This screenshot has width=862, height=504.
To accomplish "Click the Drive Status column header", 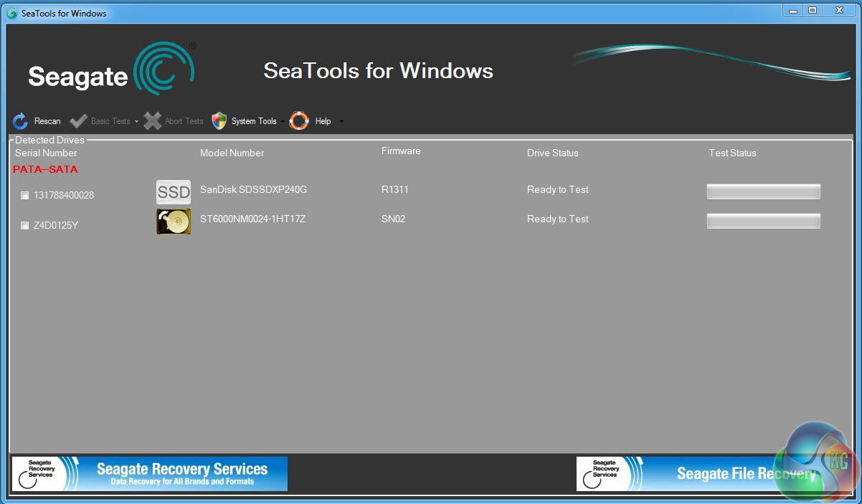I will pyautogui.click(x=552, y=153).
